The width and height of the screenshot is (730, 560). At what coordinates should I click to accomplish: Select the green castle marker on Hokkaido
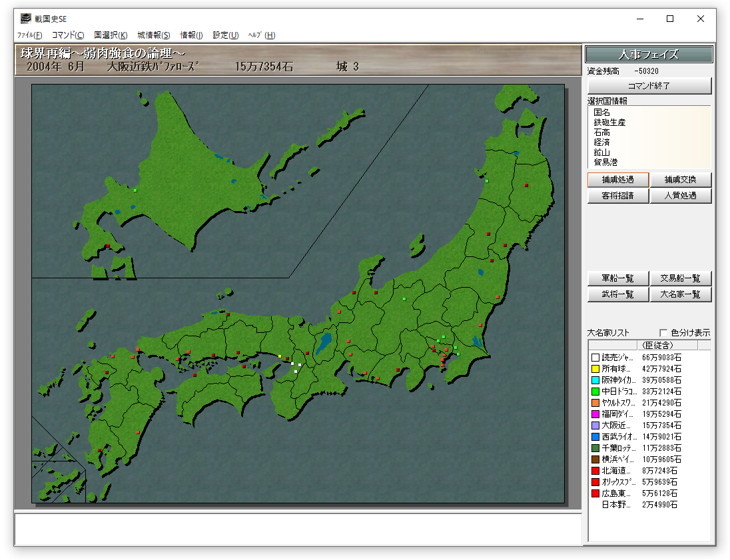pyautogui.click(x=135, y=190)
